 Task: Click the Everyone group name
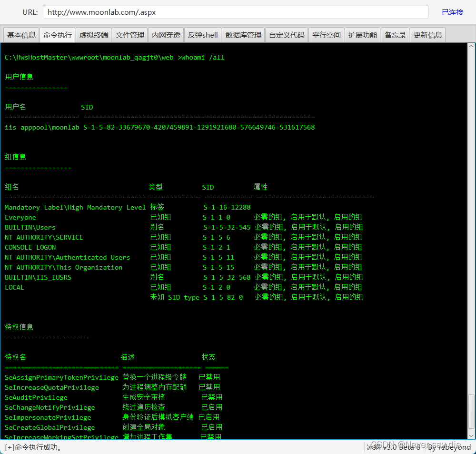point(20,217)
